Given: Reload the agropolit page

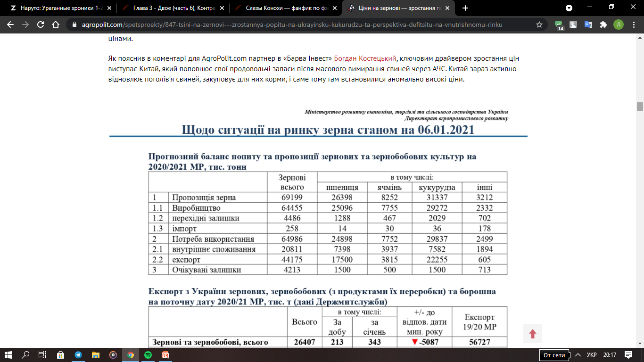Looking at the screenshot, I should (x=41, y=25).
